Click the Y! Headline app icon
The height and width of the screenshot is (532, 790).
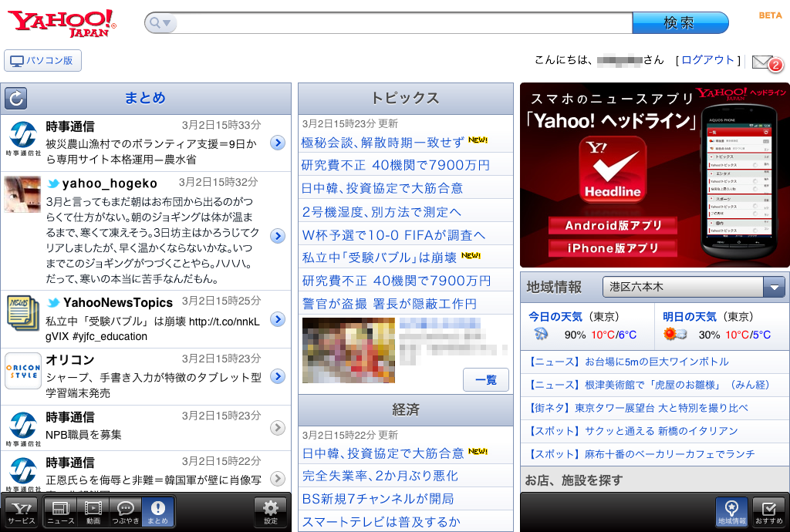[613, 170]
